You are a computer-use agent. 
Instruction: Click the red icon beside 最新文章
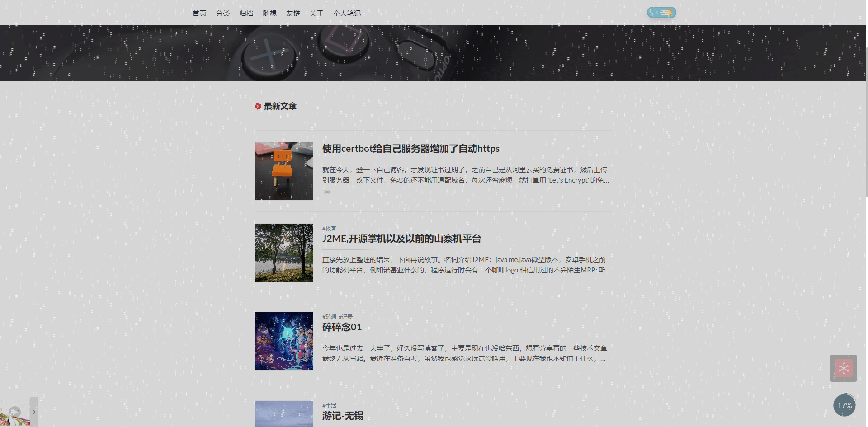[x=258, y=106]
